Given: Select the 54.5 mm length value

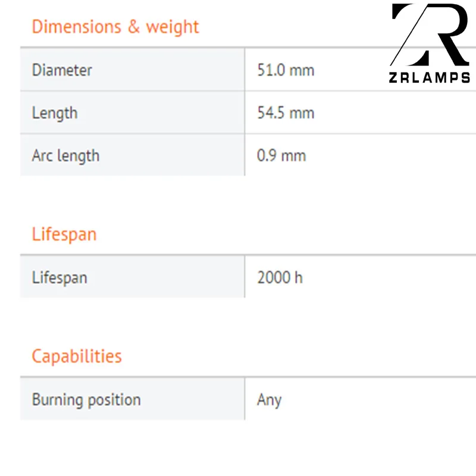Looking at the screenshot, I should click(286, 113).
